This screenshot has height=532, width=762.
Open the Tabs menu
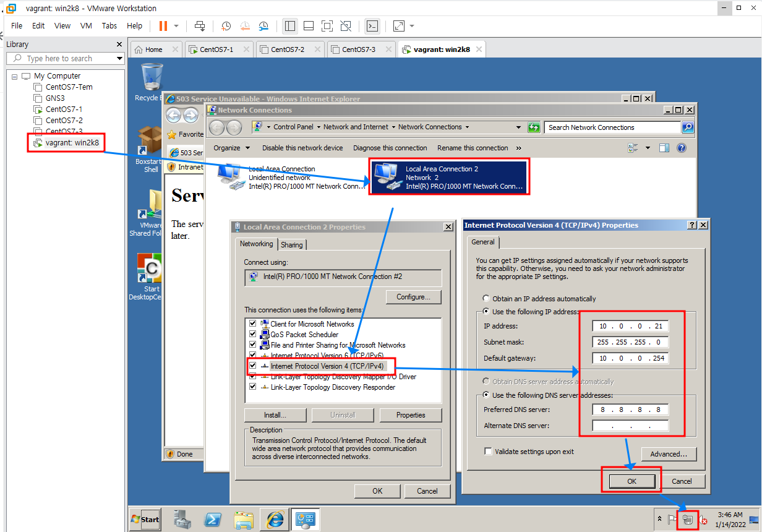click(109, 26)
